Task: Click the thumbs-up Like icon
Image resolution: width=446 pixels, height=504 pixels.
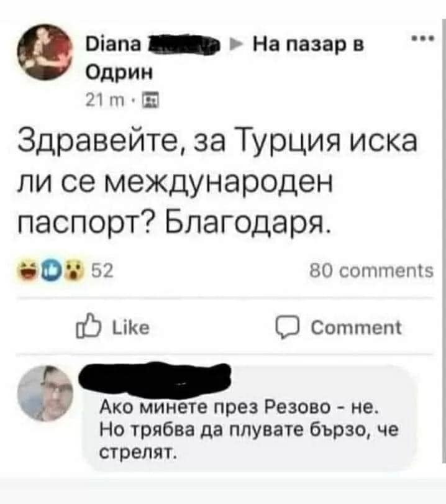Action: [x=88, y=326]
